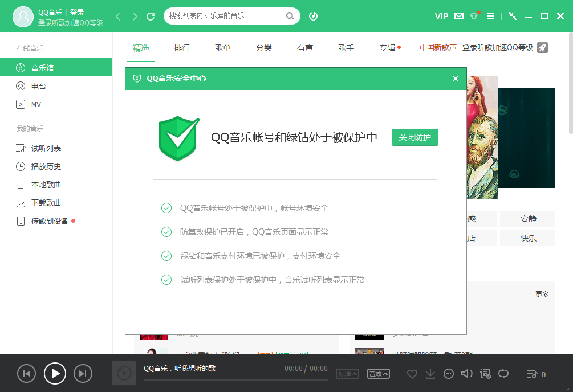This screenshot has width=573, height=392.
Task: Download current song from player bar
Action: [x=430, y=374]
